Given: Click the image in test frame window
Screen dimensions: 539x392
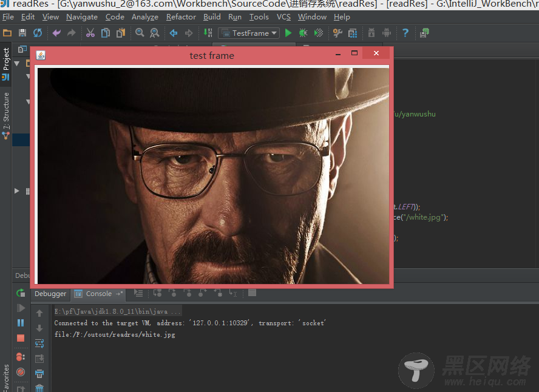Looking at the screenshot, I should pyautogui.click(x=213, y=175).
